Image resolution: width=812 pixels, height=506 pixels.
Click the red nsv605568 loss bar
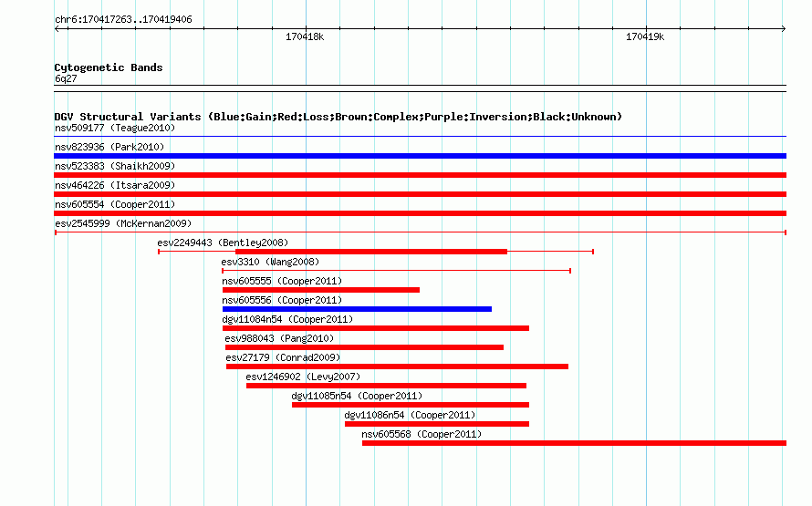[x=574, y=443]
